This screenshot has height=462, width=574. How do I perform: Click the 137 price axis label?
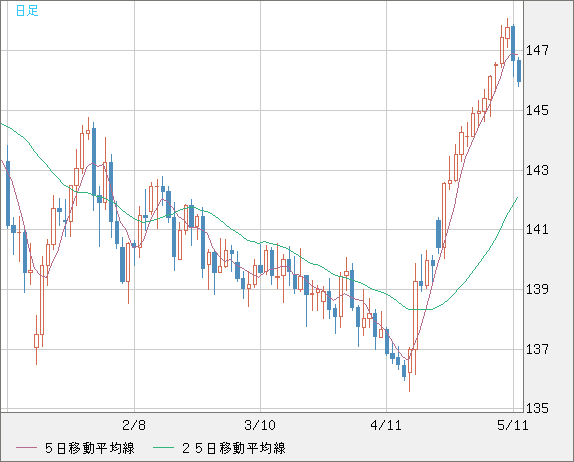pos(537,349)
